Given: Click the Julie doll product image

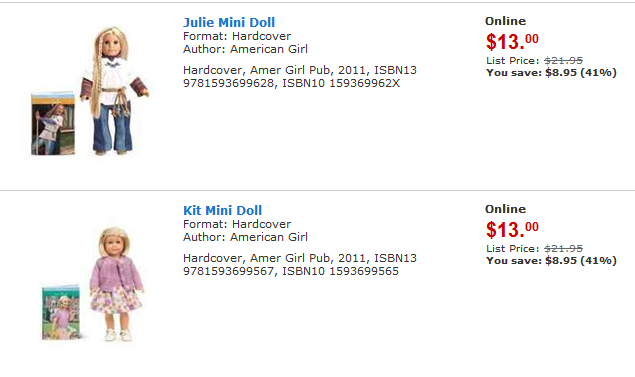Looking at the screenshot, I should [x=115, y=91].
